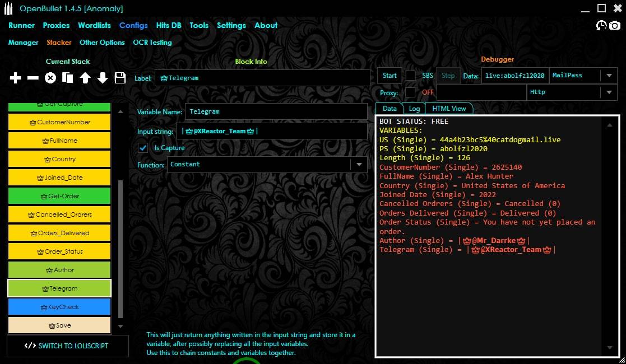Open the Hits DB menu
This screenshot has width=626, height=364.
[169, 25]
